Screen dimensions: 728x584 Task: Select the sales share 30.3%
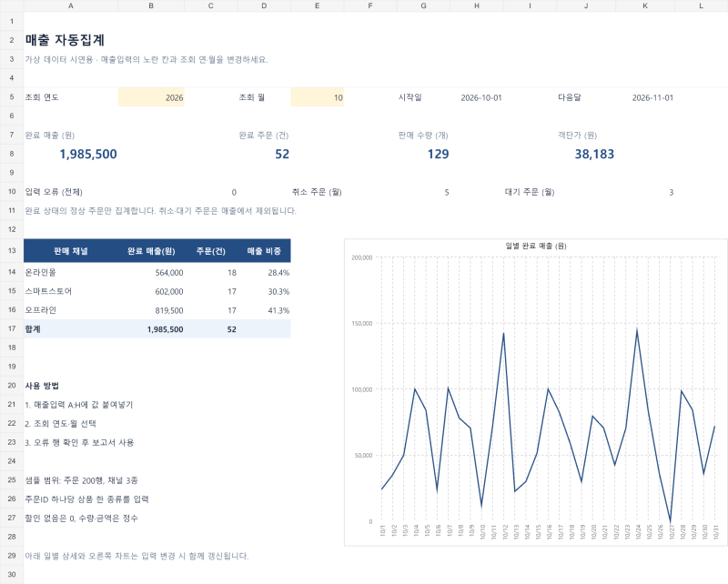pos(278,291)
